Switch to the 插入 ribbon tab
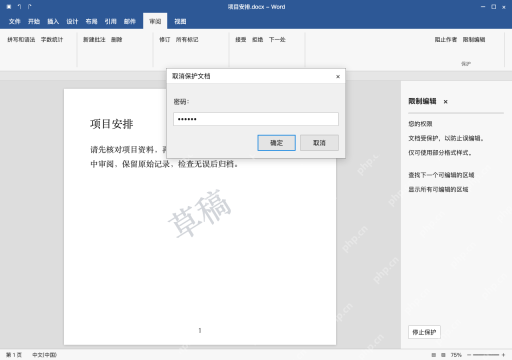 click(53, 22)
